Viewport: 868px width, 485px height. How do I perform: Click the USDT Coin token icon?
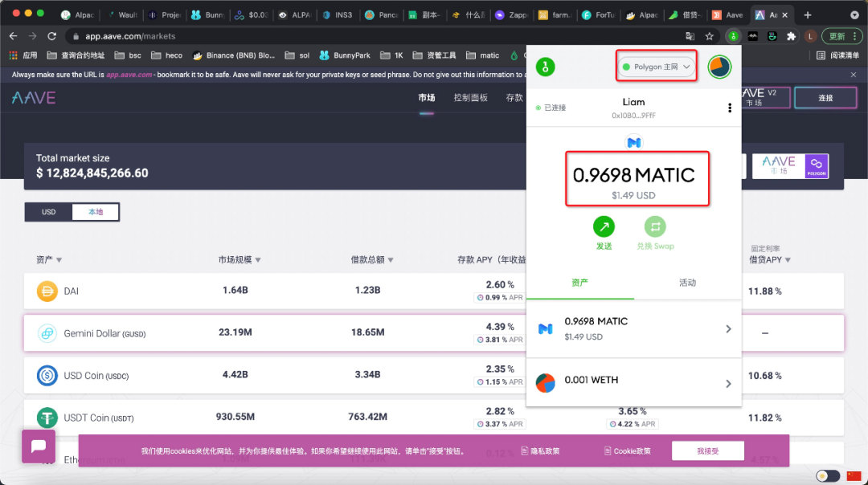pos(46,417)
